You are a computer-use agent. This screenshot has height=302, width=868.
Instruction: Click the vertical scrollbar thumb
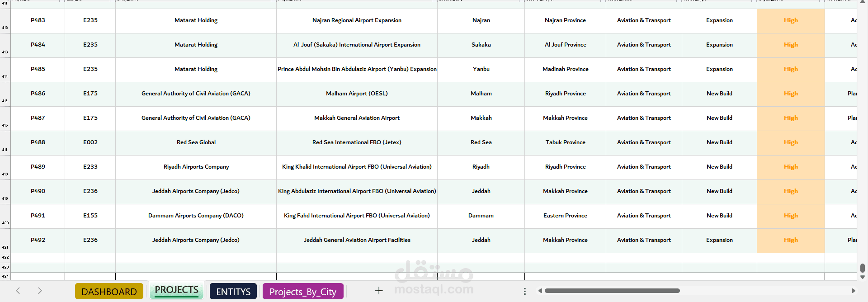pyautogui.click(x=863, y=268)
